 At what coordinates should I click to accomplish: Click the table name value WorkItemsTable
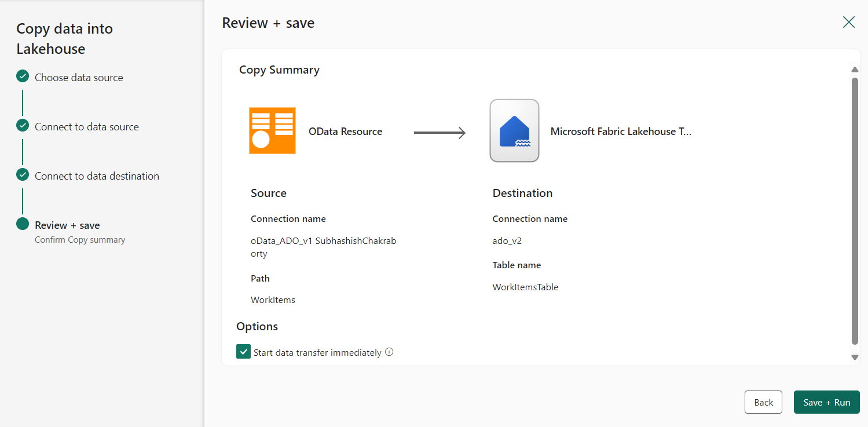click(525, 287)
